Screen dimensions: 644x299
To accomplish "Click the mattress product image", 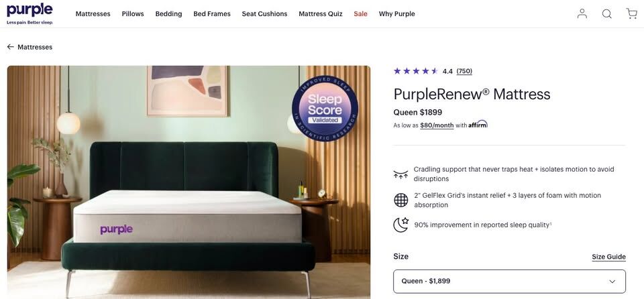I will pyautogui.click(x=189, y=182).
